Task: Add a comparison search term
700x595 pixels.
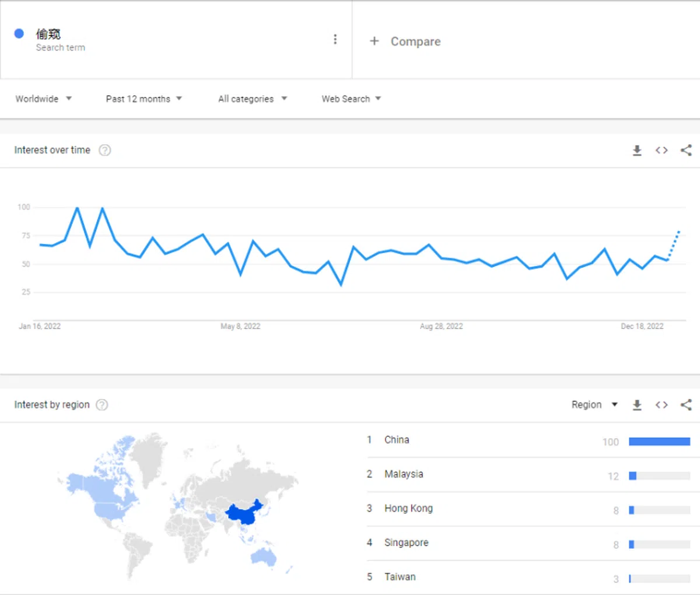Action: (x=405, y=41)
